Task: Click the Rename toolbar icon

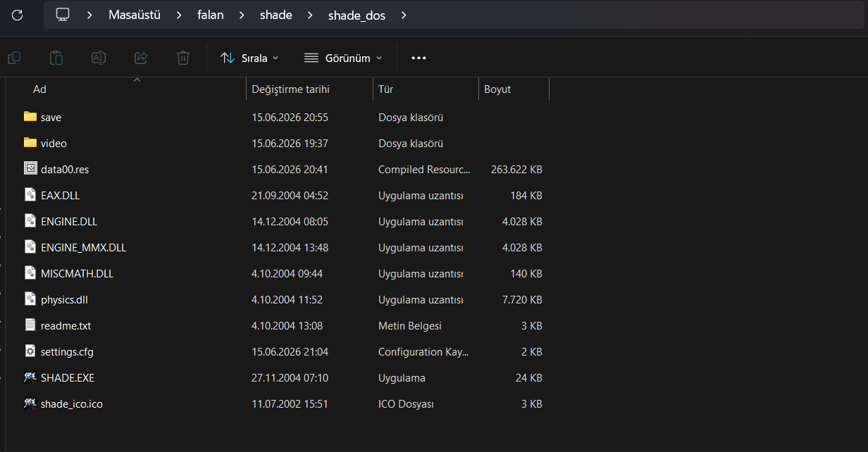Action: tap(99, 58)
